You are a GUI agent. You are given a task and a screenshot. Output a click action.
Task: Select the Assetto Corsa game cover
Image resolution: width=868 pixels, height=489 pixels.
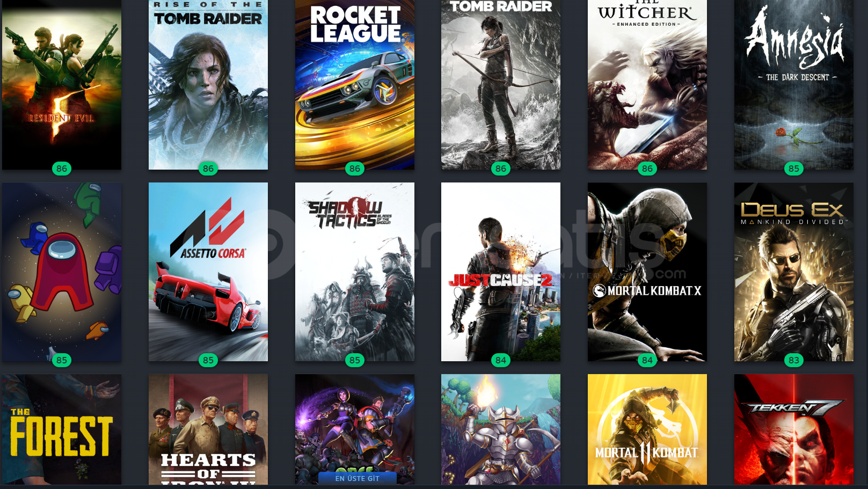pos(208,272)
